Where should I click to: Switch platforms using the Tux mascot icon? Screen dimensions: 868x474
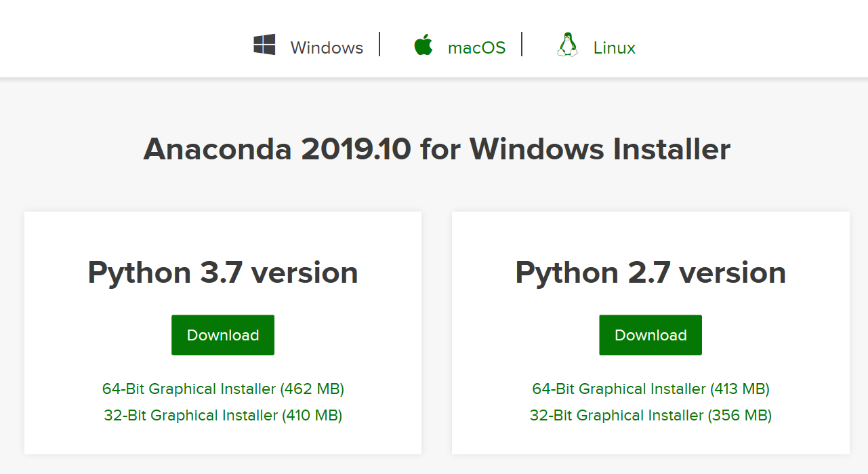pyautogui.click(x=566, y=43)
